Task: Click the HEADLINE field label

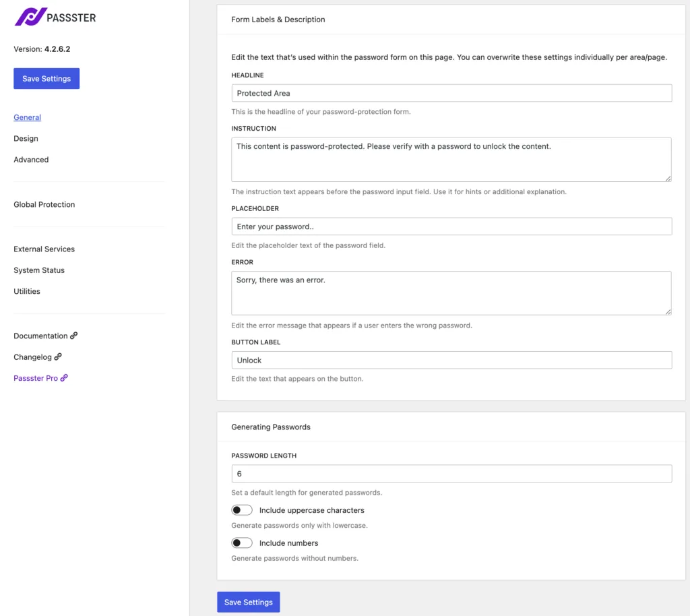Action: [248, 75]
